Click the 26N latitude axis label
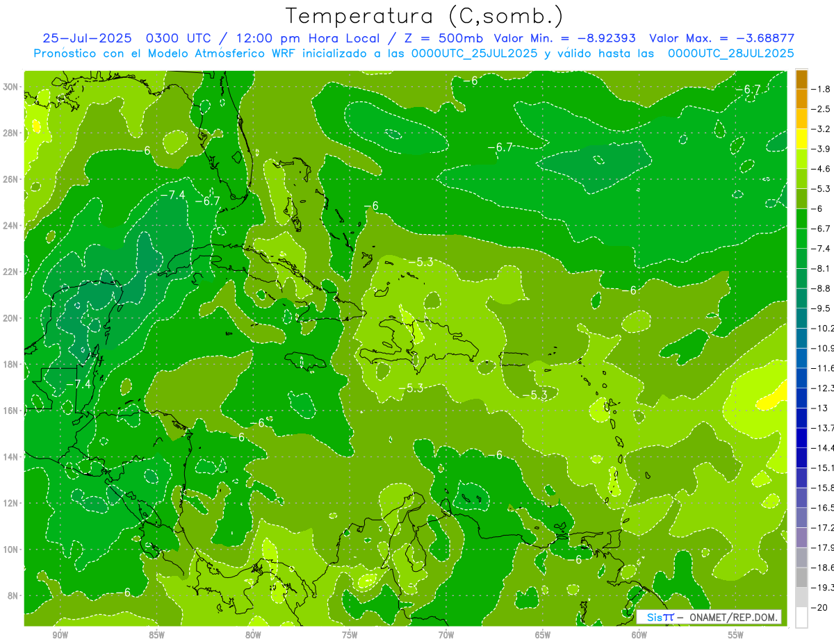The height and width of the screenshot is (644, 834). pyautogui.click(x=11, y=179)
